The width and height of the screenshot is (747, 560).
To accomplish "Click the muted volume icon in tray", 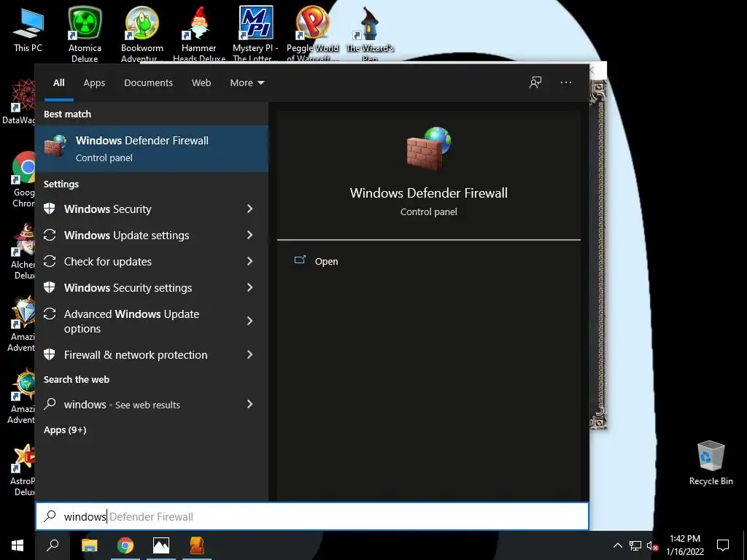I will click(652, 545).
